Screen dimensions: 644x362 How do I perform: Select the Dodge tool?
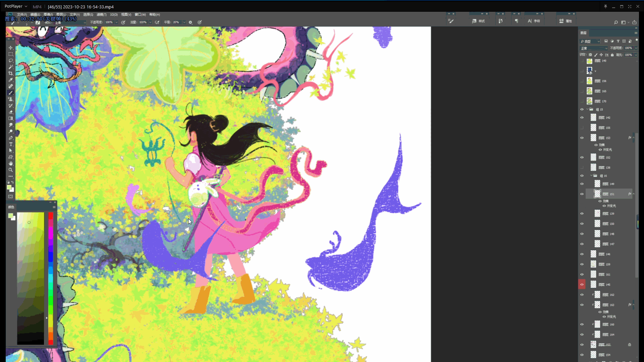coord(11,131)
